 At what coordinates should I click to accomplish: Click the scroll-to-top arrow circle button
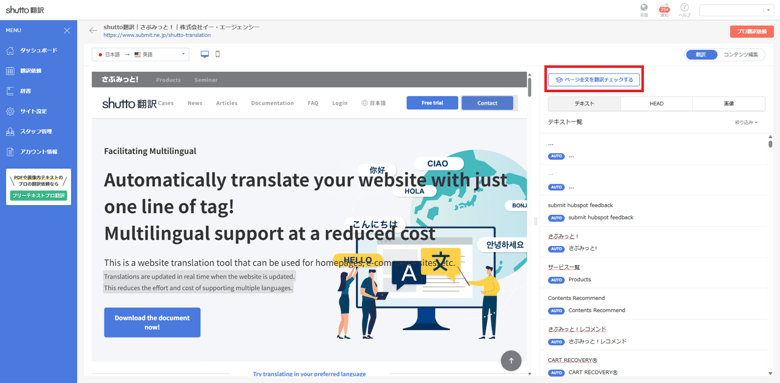tap(511, 360)
